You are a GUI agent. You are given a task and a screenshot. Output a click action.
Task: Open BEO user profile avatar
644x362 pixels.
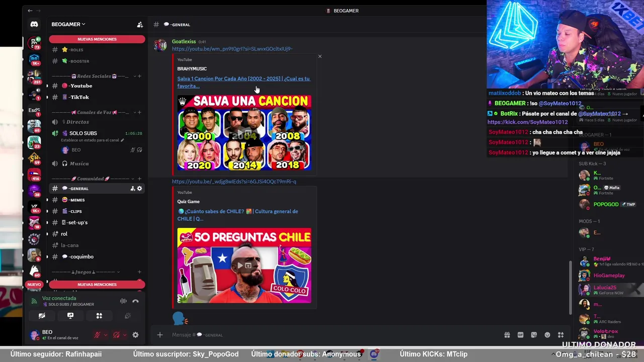(34, 335)
